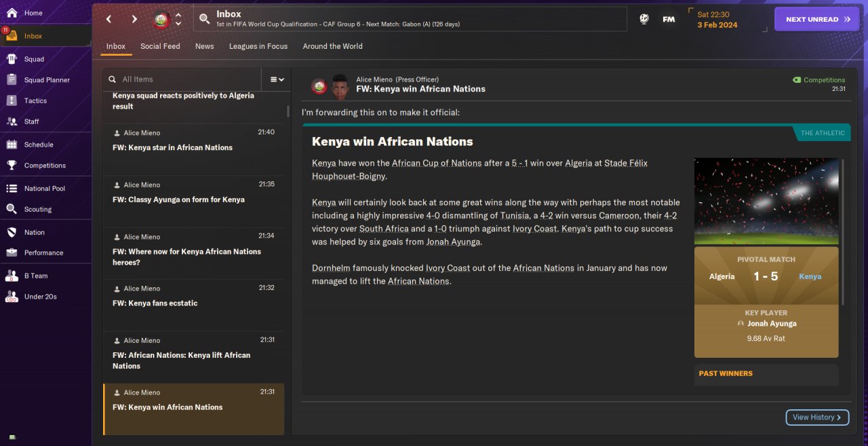Click the Kenya team badge in top bar
868x446 pixels.
pos(161,20)
